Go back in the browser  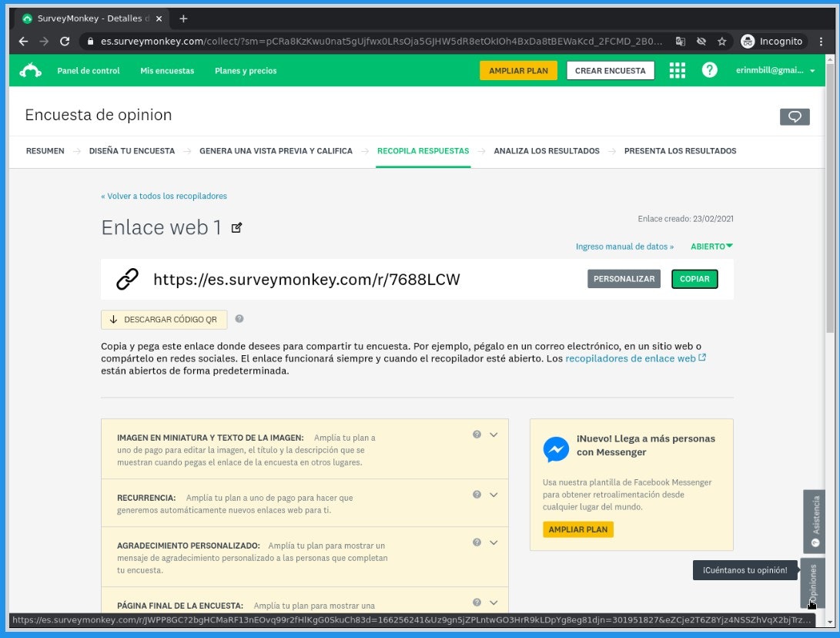click(23, 42)
